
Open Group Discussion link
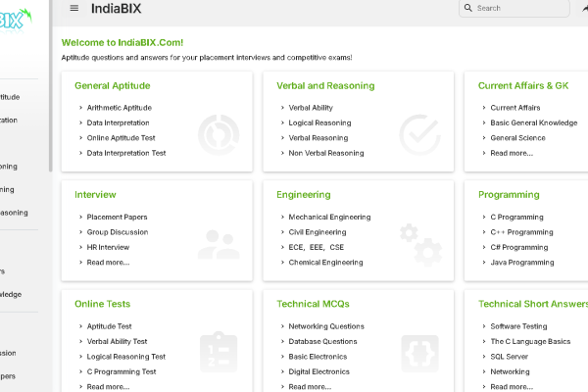pos(118,232)
